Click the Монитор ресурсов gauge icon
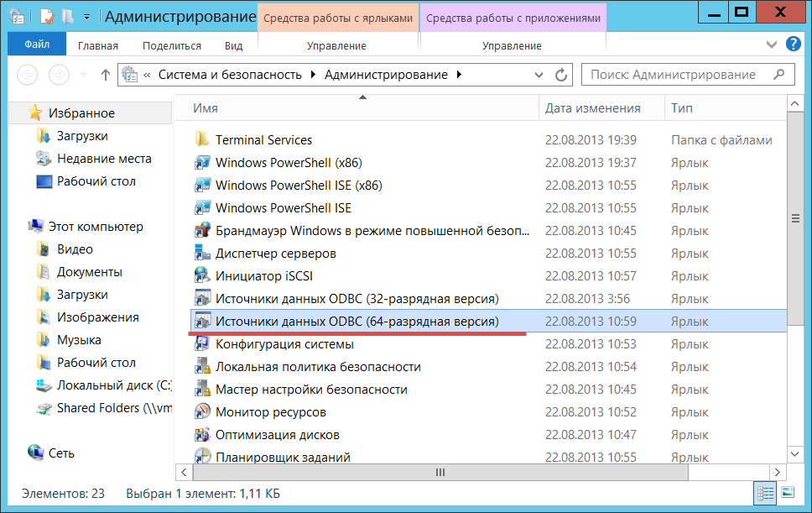Screen dimensions: 812x513 tap(202, 412)
